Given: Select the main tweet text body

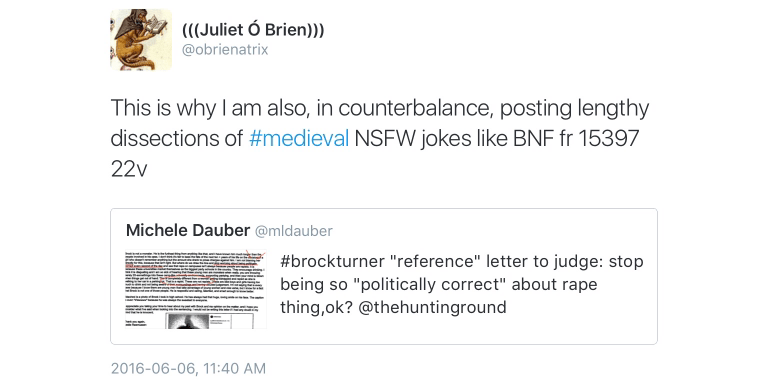Looking at the screenshot, I should pyautogui.click(x=380, y=139).
